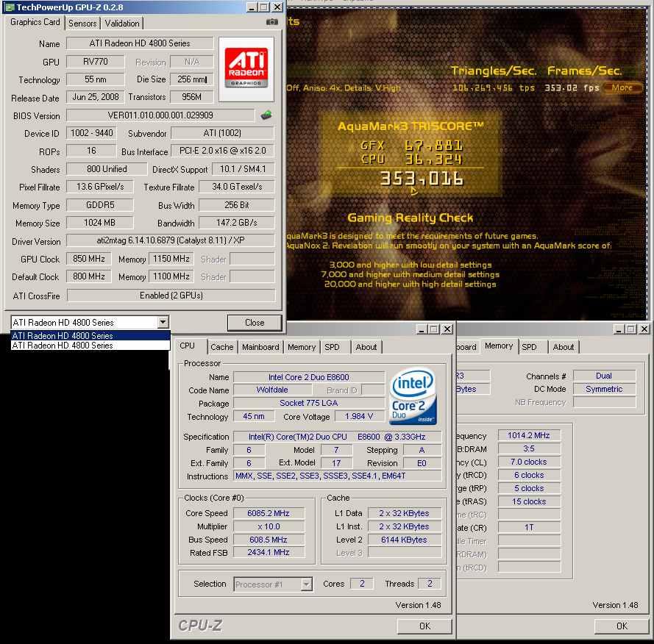This screenshot has height=644, width=654.
Task: Open the About tab in right CPU-Z window
Action: tap(564, 347)
